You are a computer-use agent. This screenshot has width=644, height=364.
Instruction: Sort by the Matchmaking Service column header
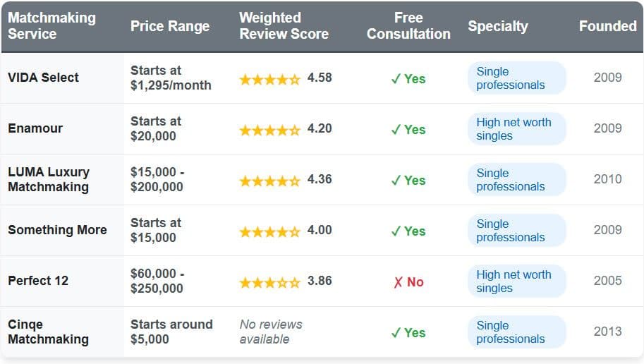[51, 26]
